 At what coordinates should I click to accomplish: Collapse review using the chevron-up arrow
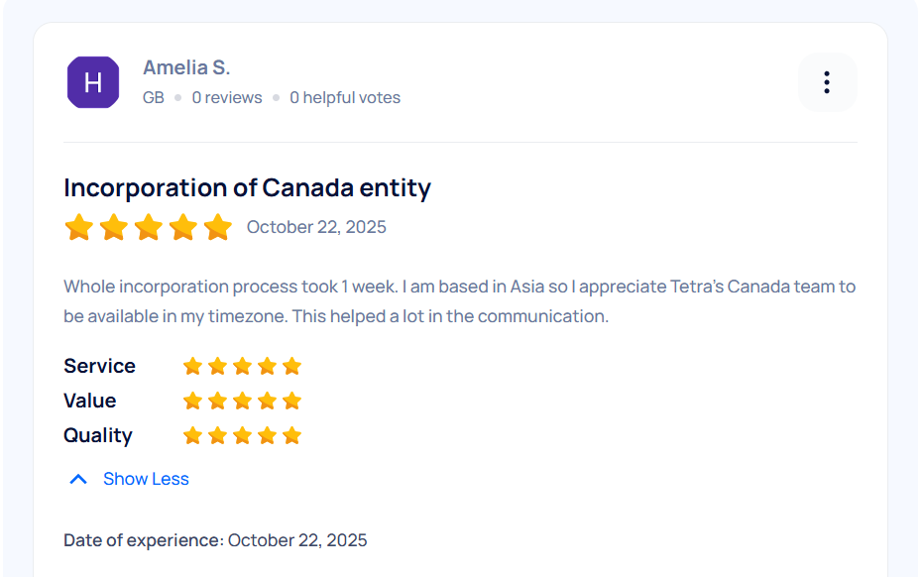[x=78, y=479]
